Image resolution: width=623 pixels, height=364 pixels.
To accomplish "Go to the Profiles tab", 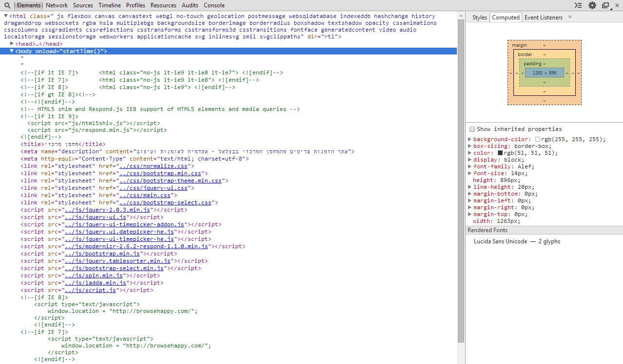I will pyautogui.click(x=135, y=5).
